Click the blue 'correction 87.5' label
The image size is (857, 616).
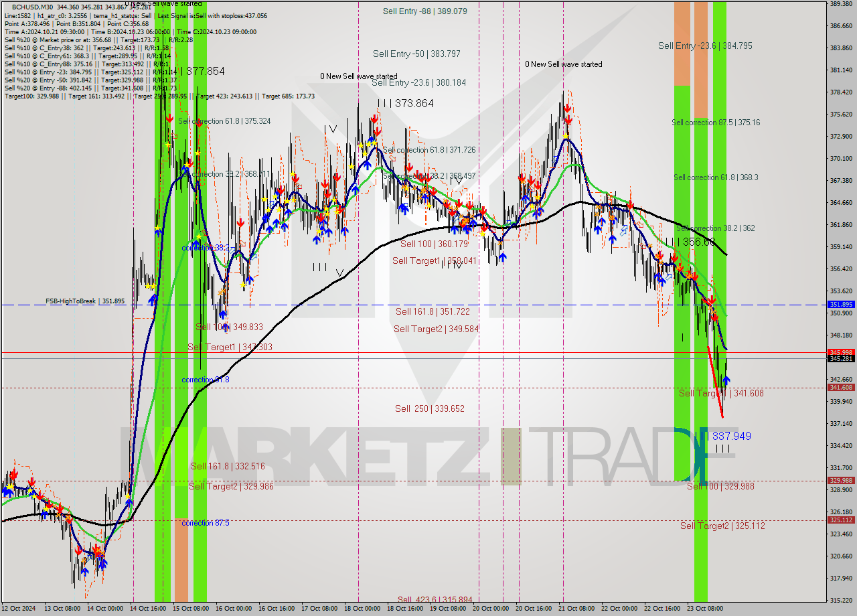(x=206, y=523)
